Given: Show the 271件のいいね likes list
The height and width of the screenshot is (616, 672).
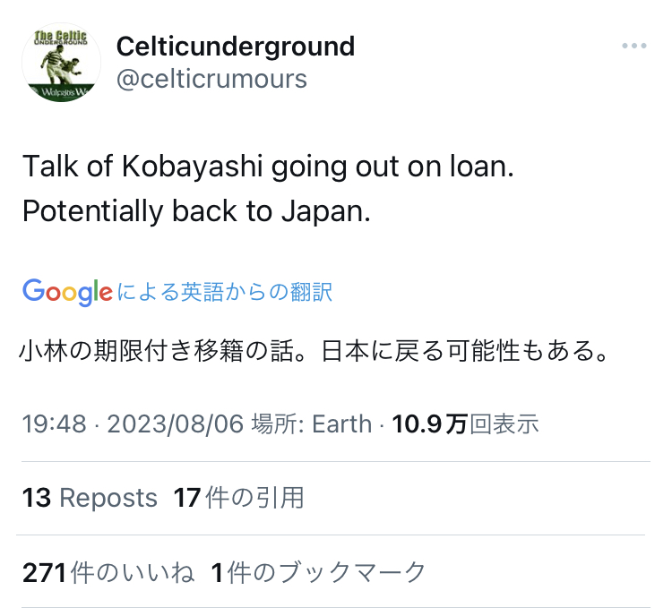Looking at the screenshot, I should (x=108, y=572).
